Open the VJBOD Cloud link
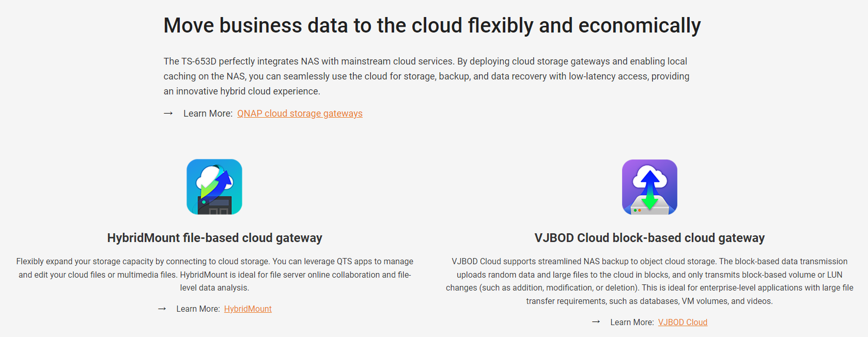Screen dimensions: 868x337 683,323
